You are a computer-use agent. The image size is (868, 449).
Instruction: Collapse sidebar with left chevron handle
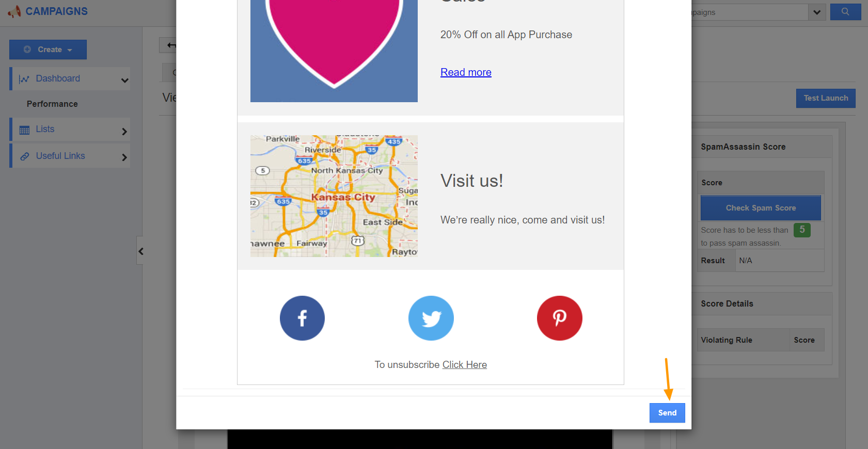(140, 251)
